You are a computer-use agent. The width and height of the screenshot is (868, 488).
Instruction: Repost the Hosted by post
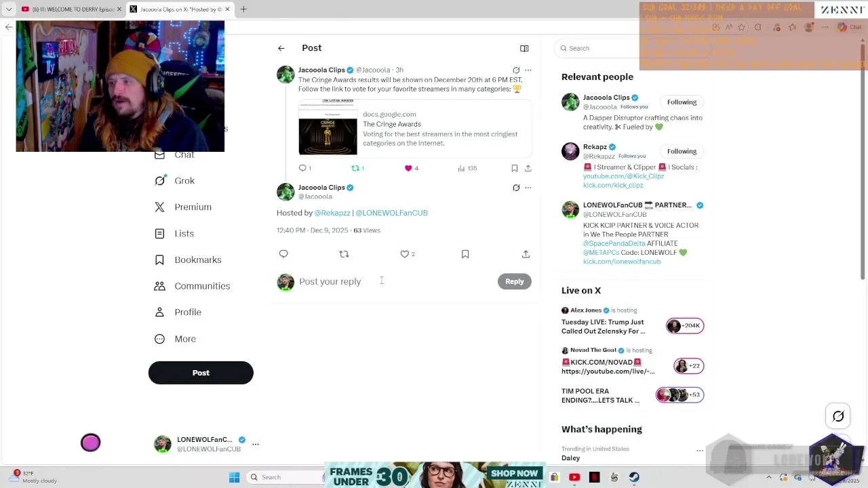(344, 254)
